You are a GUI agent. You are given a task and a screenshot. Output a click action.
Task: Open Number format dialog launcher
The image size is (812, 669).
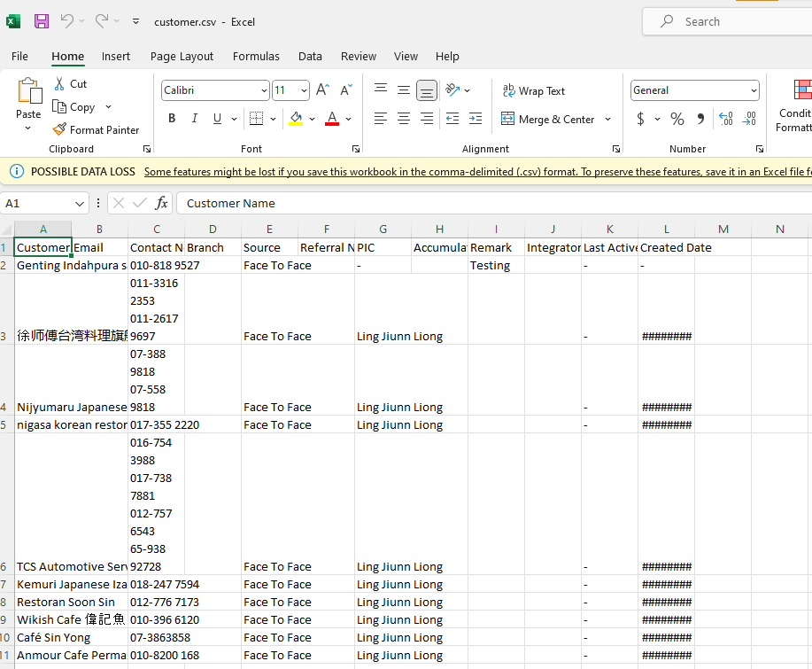click(x=760, y=149)
